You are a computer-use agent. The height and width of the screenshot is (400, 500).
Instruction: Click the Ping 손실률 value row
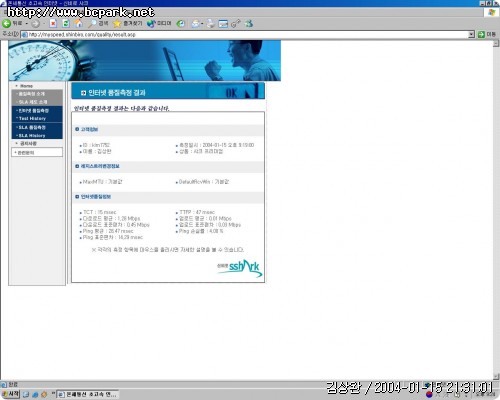[x=200, y=231]
